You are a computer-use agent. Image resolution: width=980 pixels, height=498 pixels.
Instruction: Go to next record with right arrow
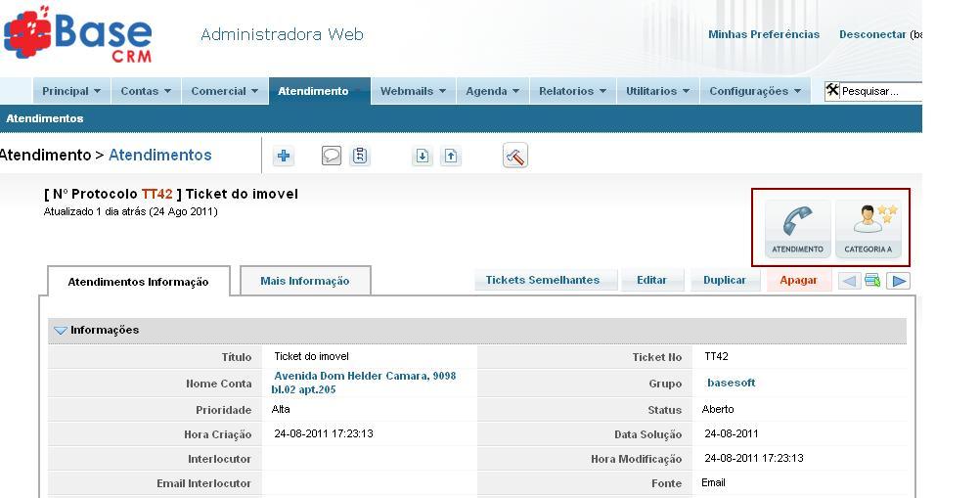click(898, 281)
